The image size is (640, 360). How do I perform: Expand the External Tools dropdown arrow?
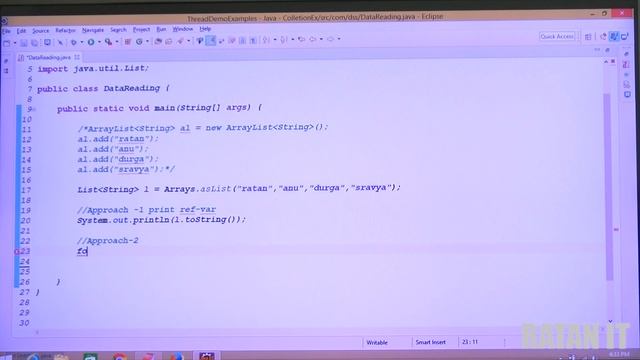pyautogui.click(x=116, y=42)
